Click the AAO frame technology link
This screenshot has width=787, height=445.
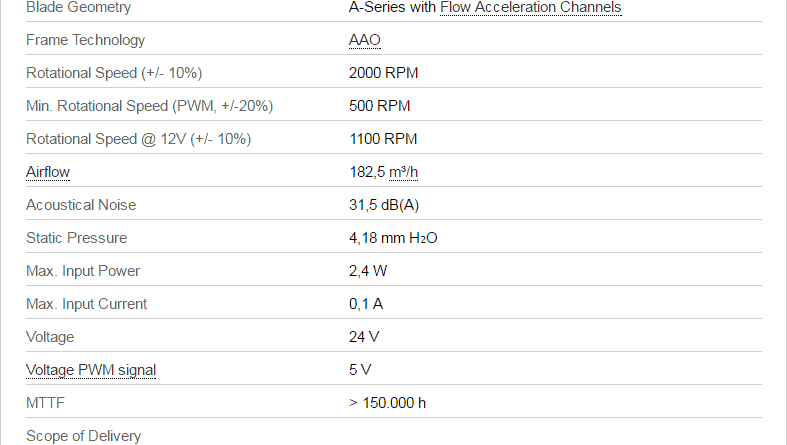click(x=365, y=40)
